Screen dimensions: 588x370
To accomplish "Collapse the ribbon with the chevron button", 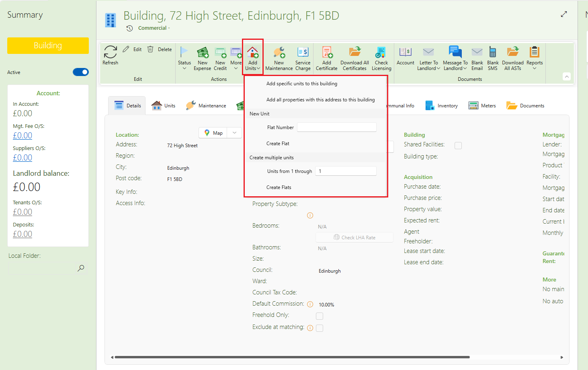I will 567,76.
